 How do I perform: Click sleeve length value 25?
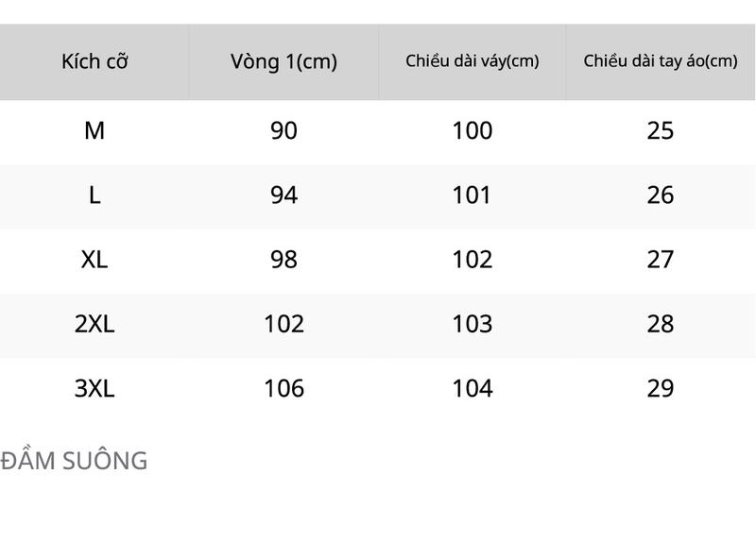click(660, 130)
